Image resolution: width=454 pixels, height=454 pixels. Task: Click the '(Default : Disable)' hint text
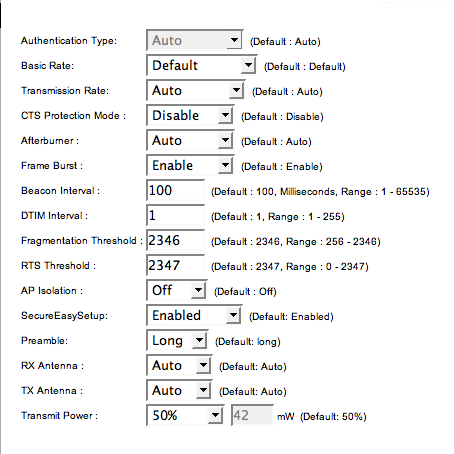[282, 117]
